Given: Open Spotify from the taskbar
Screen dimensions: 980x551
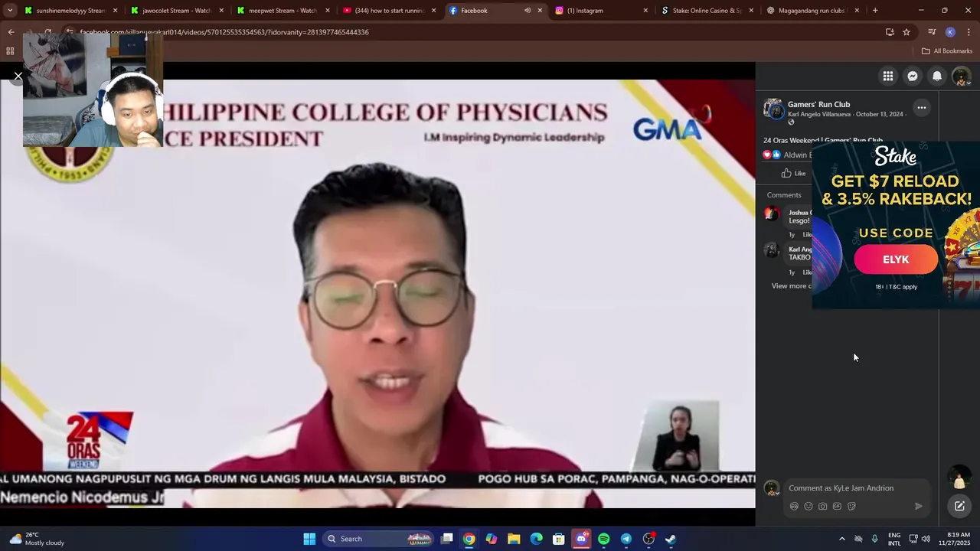Looking at the screenshot, I should 604,539.
